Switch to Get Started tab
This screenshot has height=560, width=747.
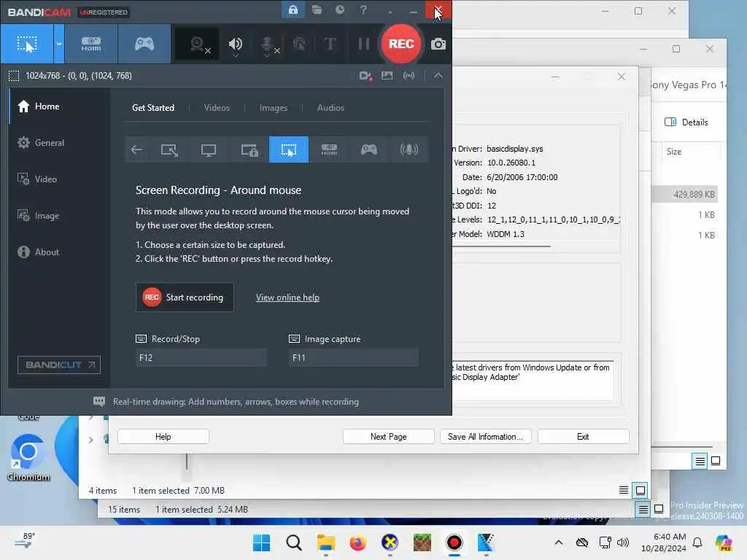tap(153, 108)
